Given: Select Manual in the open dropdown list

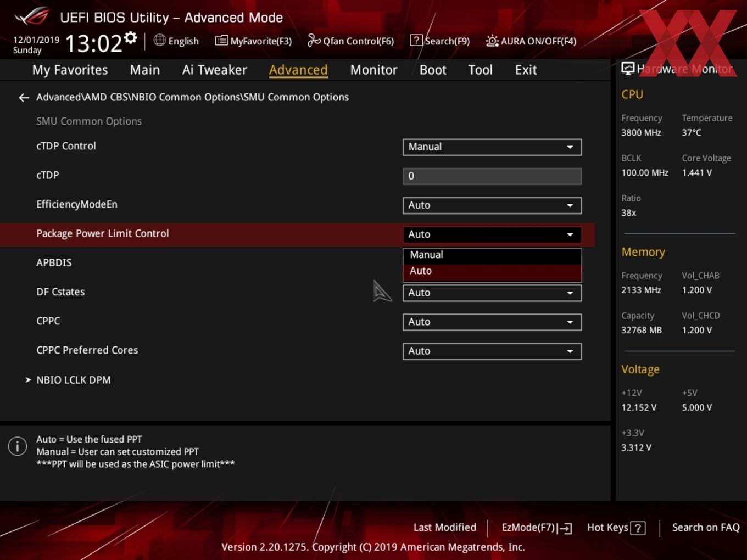Looking at the screenshot, I should (x=492, y=255).
